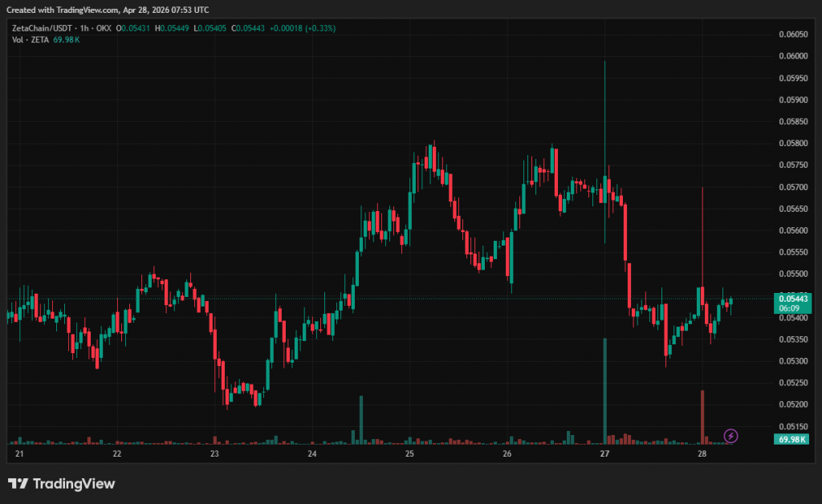822x504 pixels.
Task: Click the 0.05150 price axis label
Action: 793,426
